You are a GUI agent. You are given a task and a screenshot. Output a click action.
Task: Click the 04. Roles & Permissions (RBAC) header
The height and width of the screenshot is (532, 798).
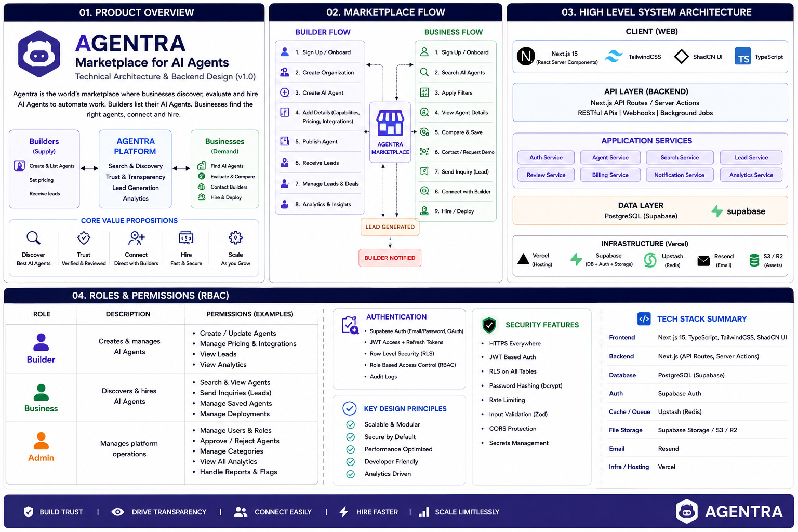point(399,296)
